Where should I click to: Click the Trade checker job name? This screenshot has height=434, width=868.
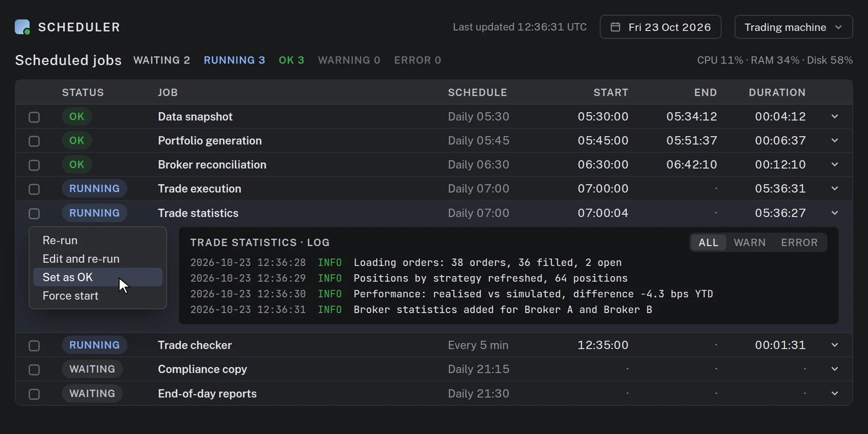[195, 345]
